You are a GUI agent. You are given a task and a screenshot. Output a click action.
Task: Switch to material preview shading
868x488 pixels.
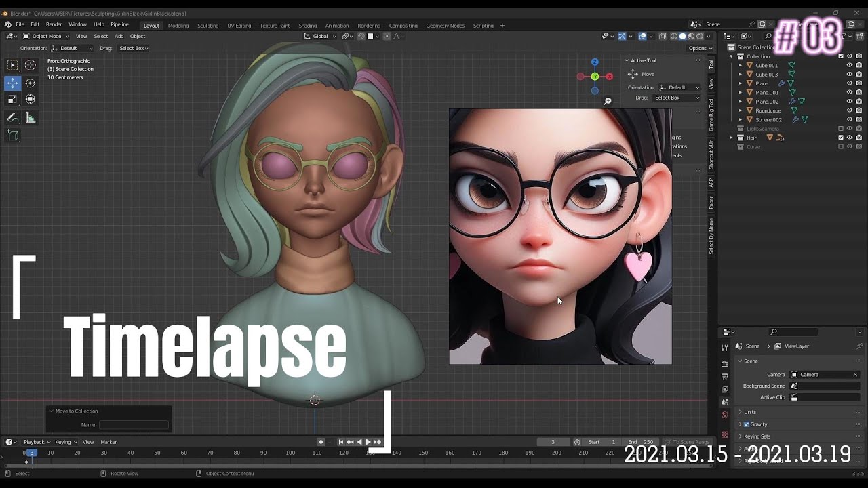(691, 36)
